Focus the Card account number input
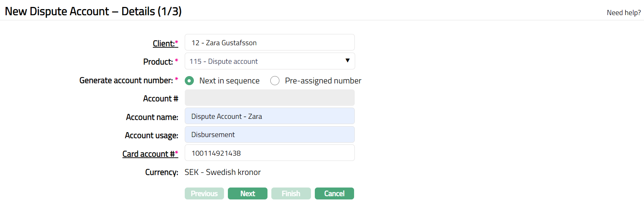The image size is (644, 204). tap(269, 153)
